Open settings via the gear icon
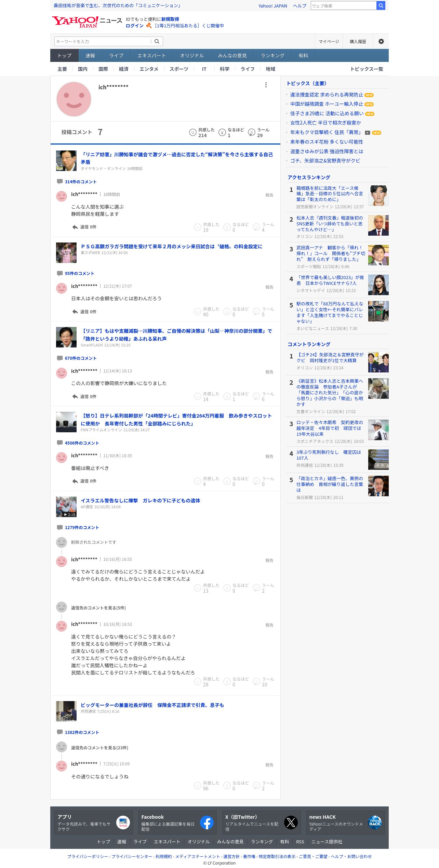The image size is (439, 868). click(381, 41)
